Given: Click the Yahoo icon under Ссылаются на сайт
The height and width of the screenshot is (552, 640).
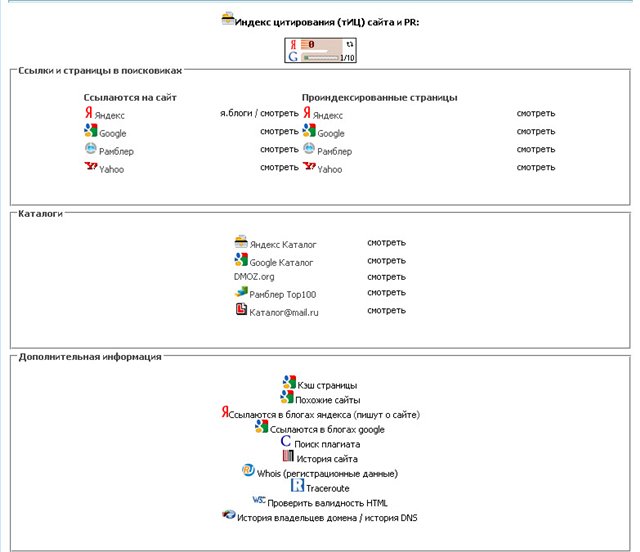Looking at the screenshot, I should pyautogui.click(x=91, y=166).
